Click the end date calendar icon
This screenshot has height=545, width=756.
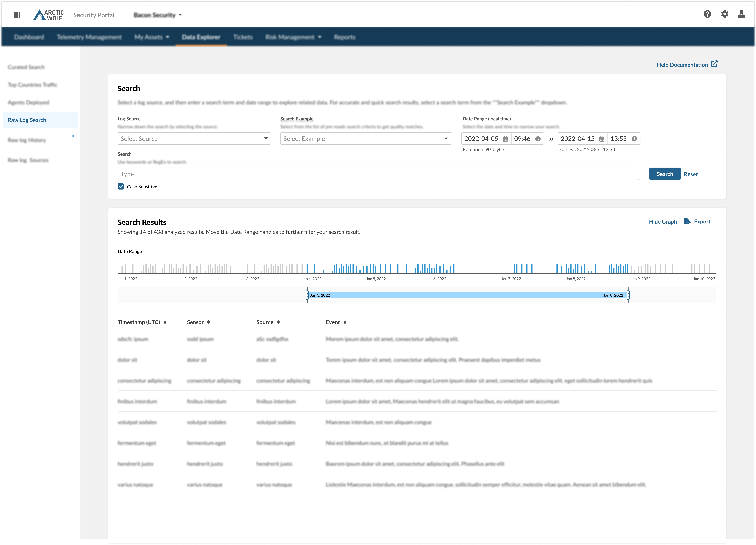click(602, 139)
